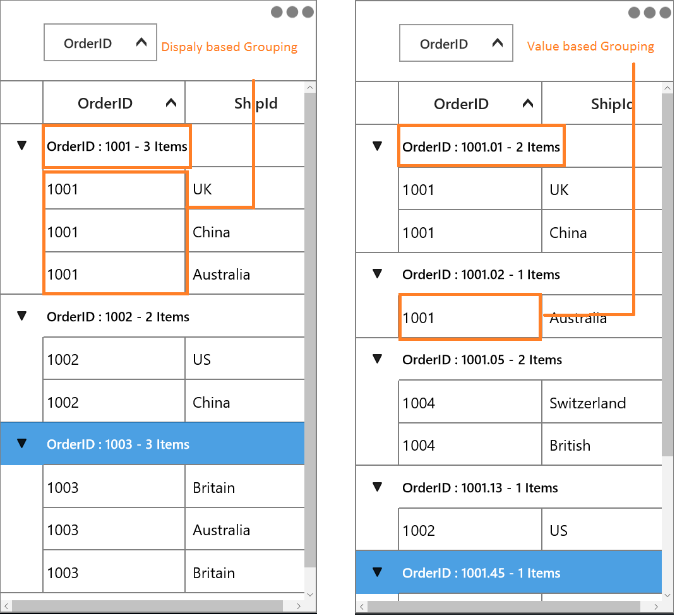
Task: Click the OrderID group chip in right panel
Action: [457, 43]
